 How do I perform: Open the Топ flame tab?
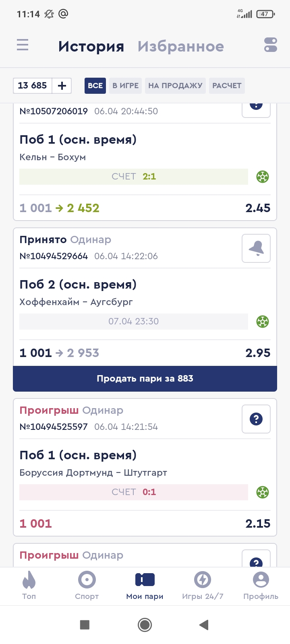[29, 586]
